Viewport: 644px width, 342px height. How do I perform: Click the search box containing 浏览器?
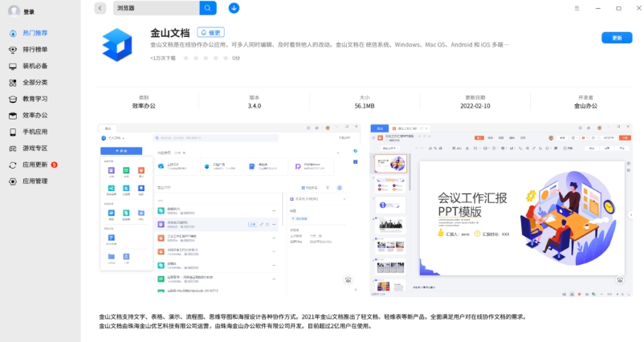[156, 8]
